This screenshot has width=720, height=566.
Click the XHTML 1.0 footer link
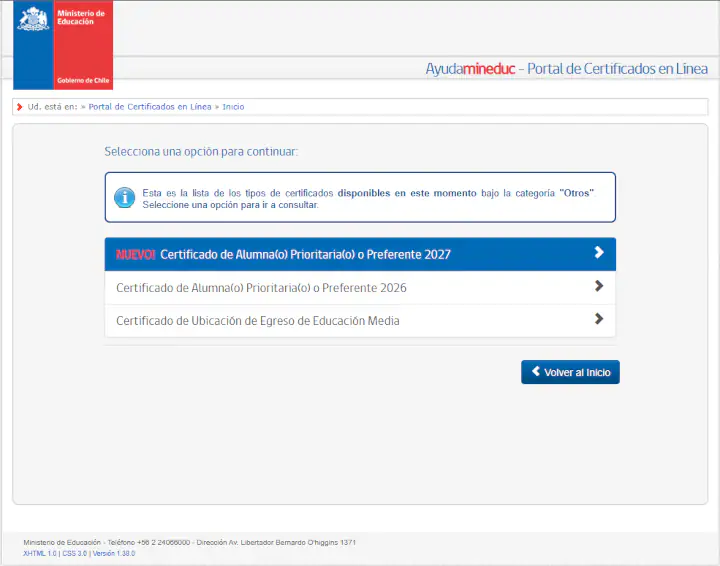(39, 554)
